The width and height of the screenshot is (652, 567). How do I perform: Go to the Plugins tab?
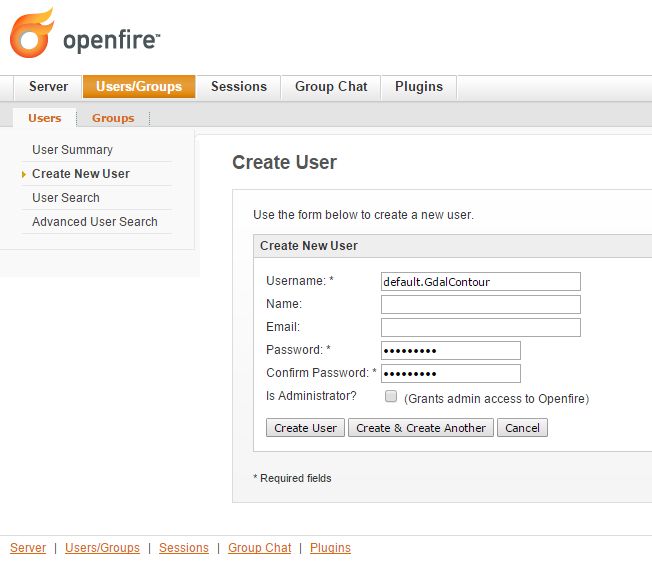(x=418, y=87)
